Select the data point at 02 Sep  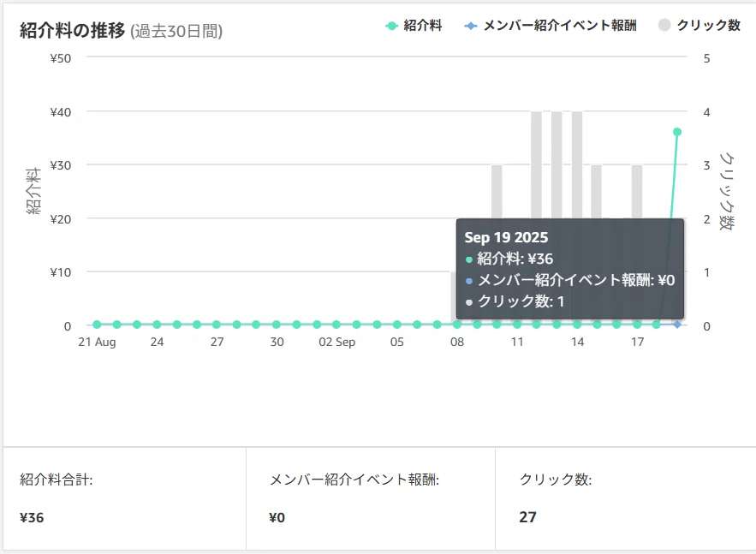[x=336, y=325]
